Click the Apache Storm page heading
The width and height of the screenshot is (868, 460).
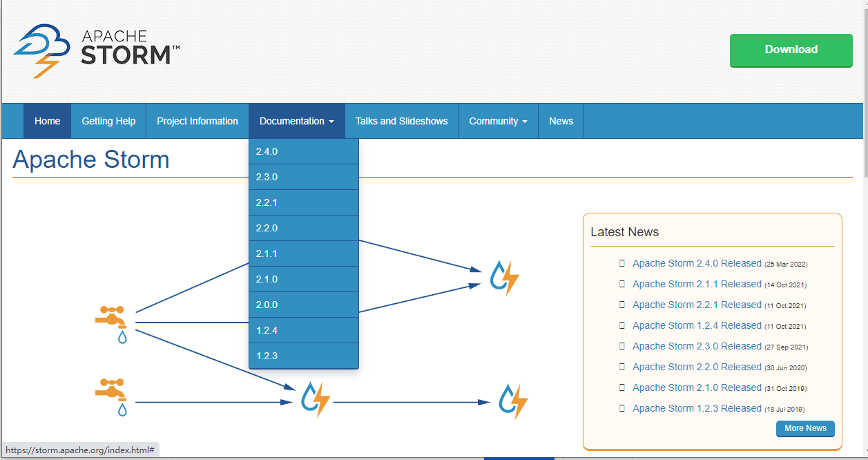click(x=91, y=160)
